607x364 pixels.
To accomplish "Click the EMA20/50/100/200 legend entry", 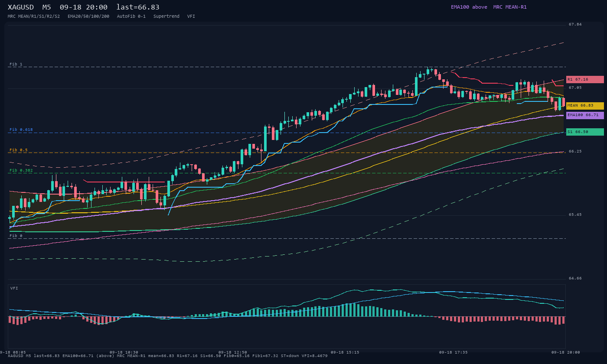I will coord(88,16).
